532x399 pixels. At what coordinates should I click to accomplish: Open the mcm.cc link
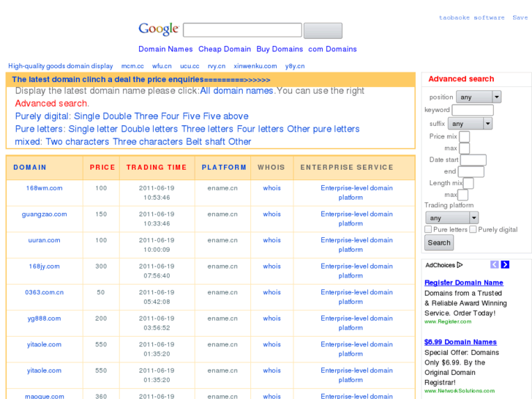click(x=132, y=66)
